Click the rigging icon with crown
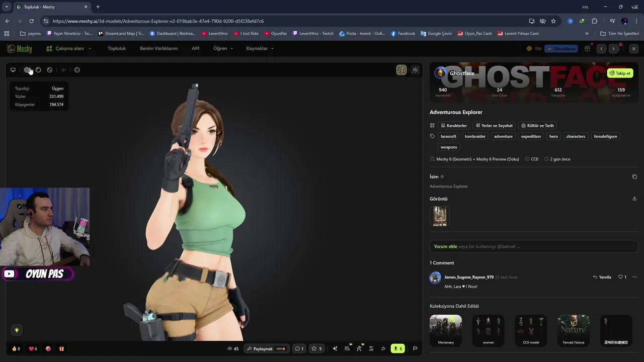 pos(359,348)
